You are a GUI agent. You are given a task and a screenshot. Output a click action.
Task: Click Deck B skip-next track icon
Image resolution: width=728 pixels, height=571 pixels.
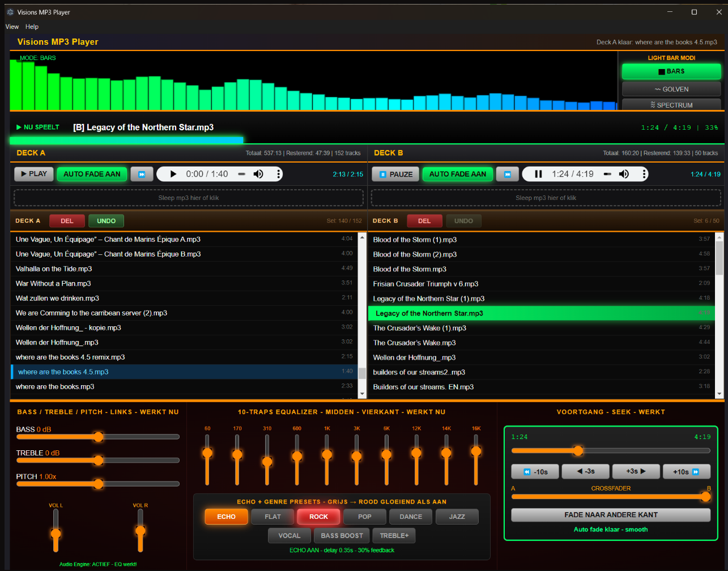point(508,174)
